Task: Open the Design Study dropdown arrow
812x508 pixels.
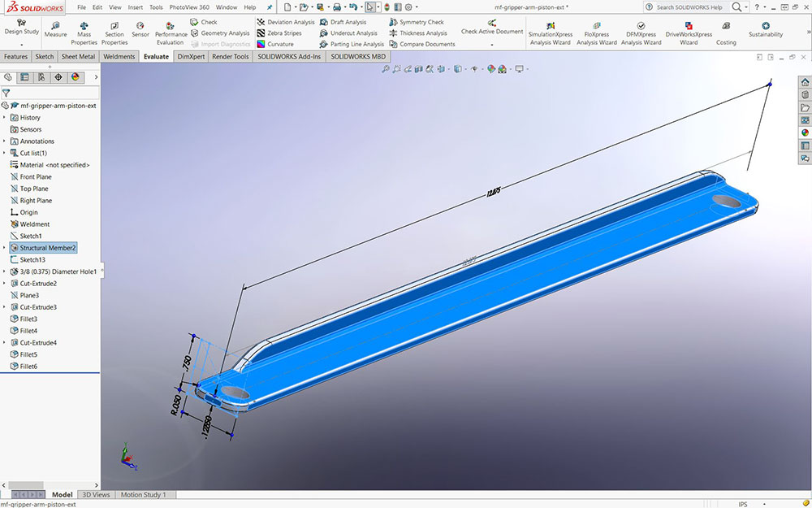Action: 21,44
